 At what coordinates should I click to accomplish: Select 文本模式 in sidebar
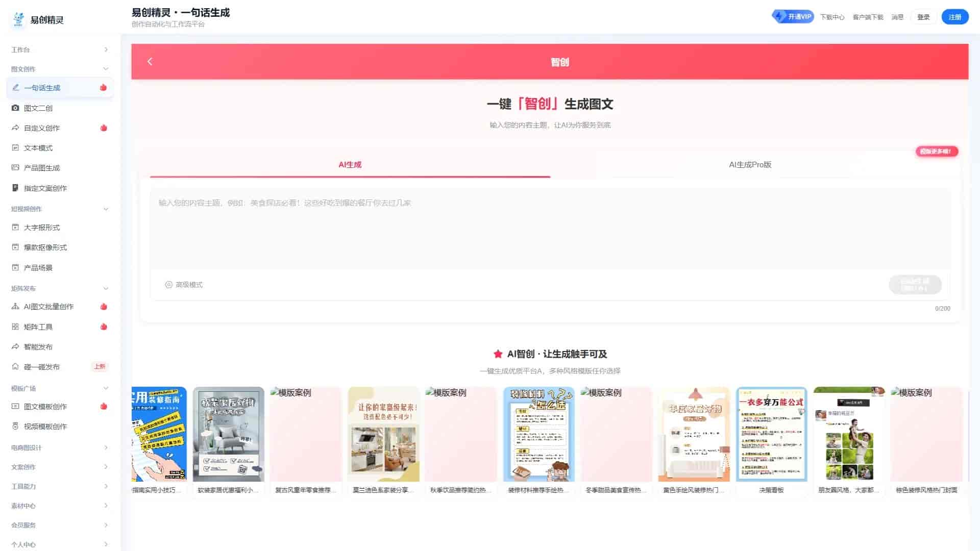[x=60, y=148]
